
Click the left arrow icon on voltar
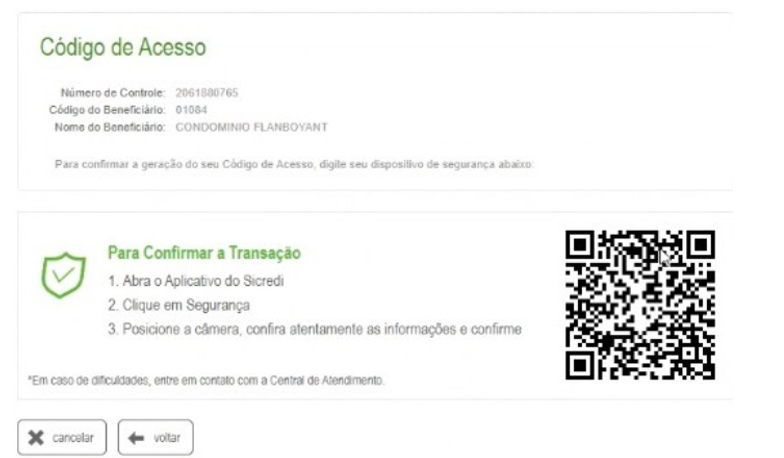[x=136, y=438]
